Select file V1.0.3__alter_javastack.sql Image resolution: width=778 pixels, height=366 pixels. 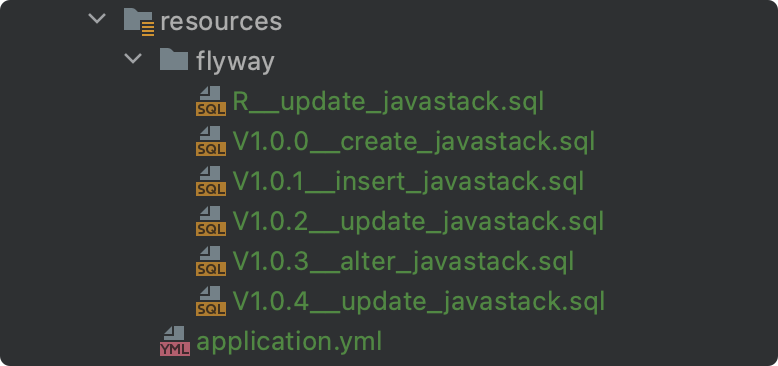click(403, 262)
